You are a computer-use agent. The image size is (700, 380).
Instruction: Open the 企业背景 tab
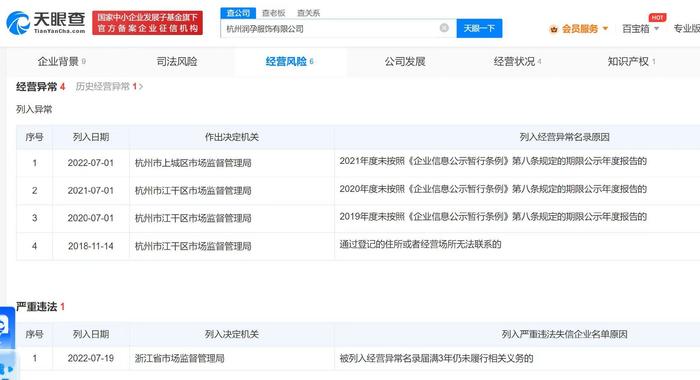pos(62,62)
